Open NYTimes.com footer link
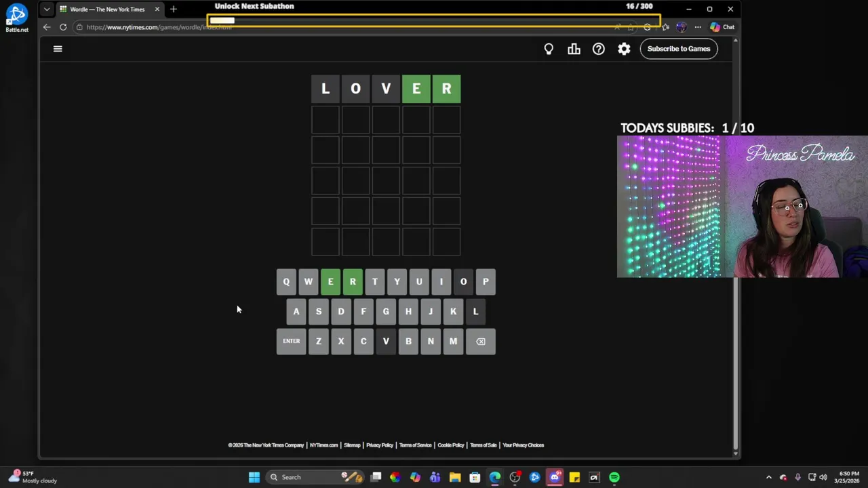 (323, 445)
